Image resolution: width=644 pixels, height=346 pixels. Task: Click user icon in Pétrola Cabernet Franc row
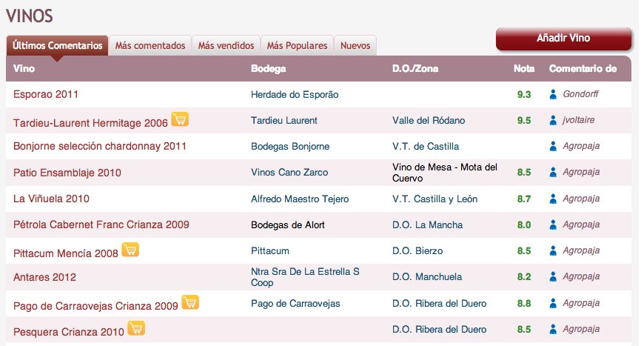click(553, 224)
